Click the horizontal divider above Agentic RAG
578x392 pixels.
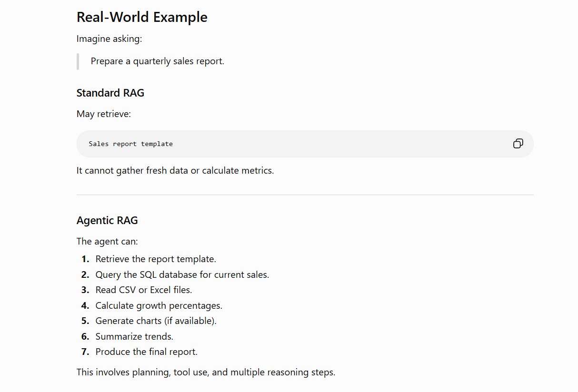tap(305, 195)
